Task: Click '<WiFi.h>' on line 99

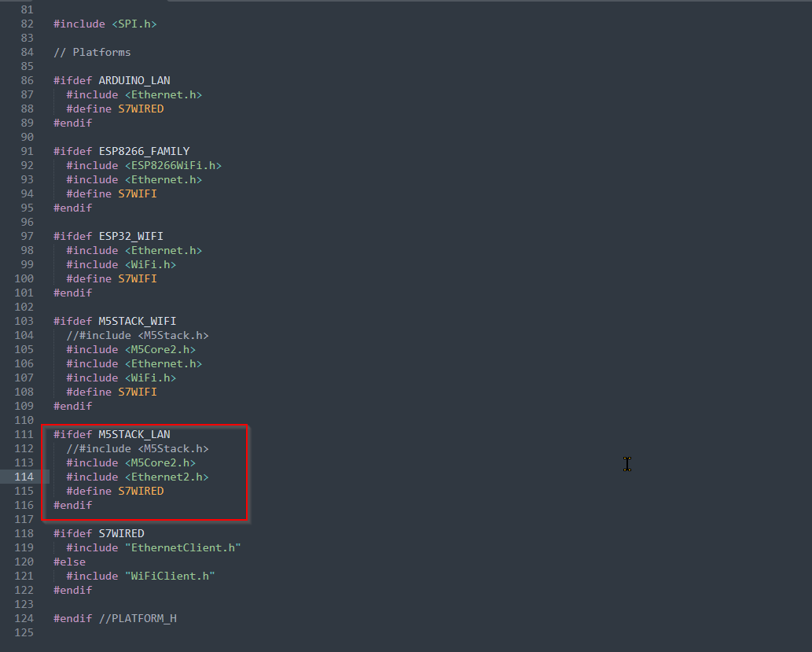Action: (150, 265)
